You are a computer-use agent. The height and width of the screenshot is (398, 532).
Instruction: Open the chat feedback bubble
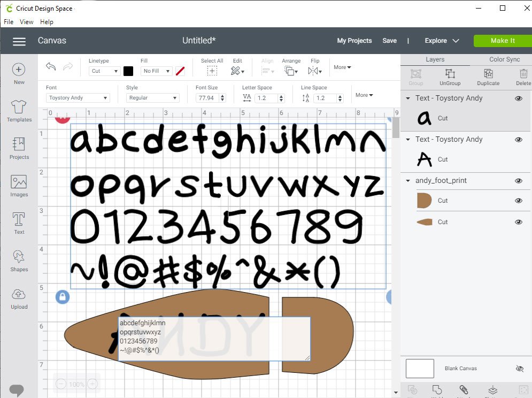17,390
